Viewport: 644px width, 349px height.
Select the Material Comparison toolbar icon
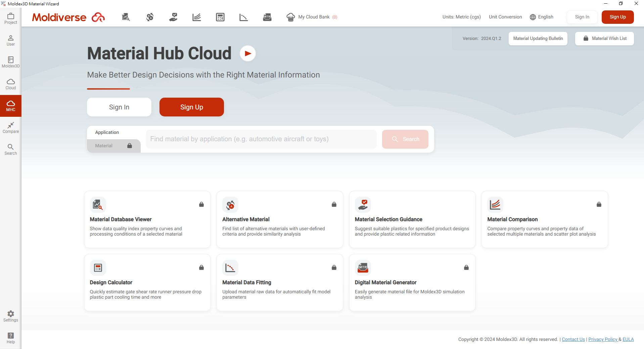point(197,17)
